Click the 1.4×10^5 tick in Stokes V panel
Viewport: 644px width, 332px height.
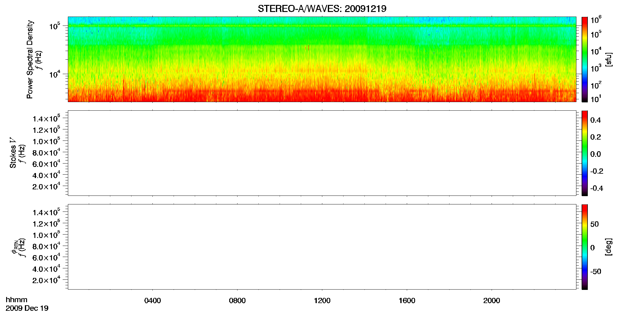click(46, 118)
